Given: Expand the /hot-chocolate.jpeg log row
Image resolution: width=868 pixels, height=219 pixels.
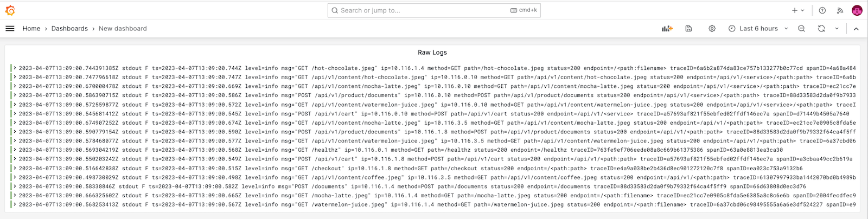Looking at the screenshot, I should [x=15, y=68].
